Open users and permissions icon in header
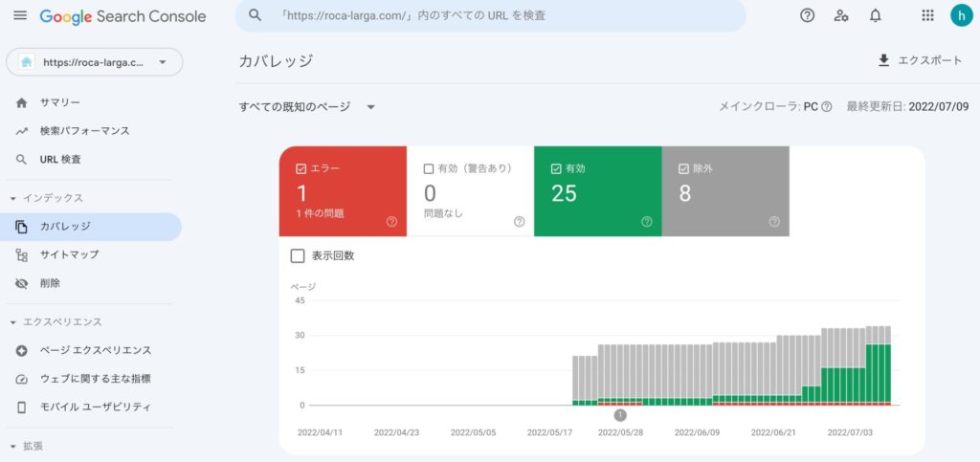The image size is (980, 462). [840, 15]
